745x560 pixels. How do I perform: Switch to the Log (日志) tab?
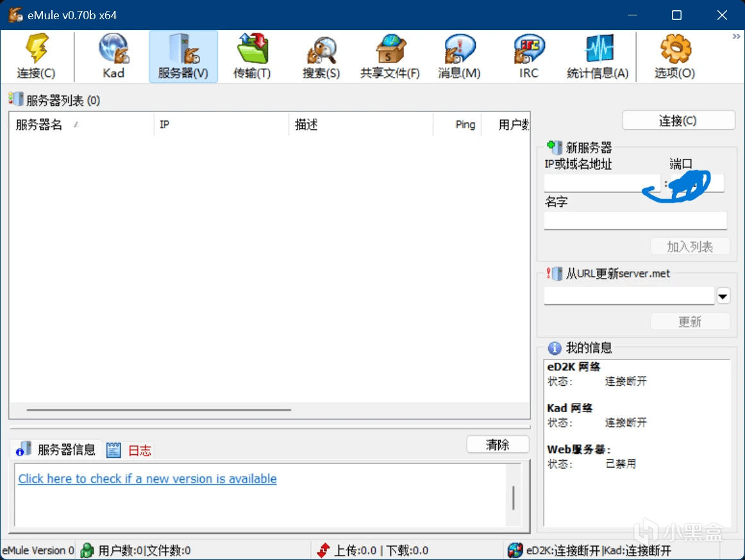pos(129,450)
